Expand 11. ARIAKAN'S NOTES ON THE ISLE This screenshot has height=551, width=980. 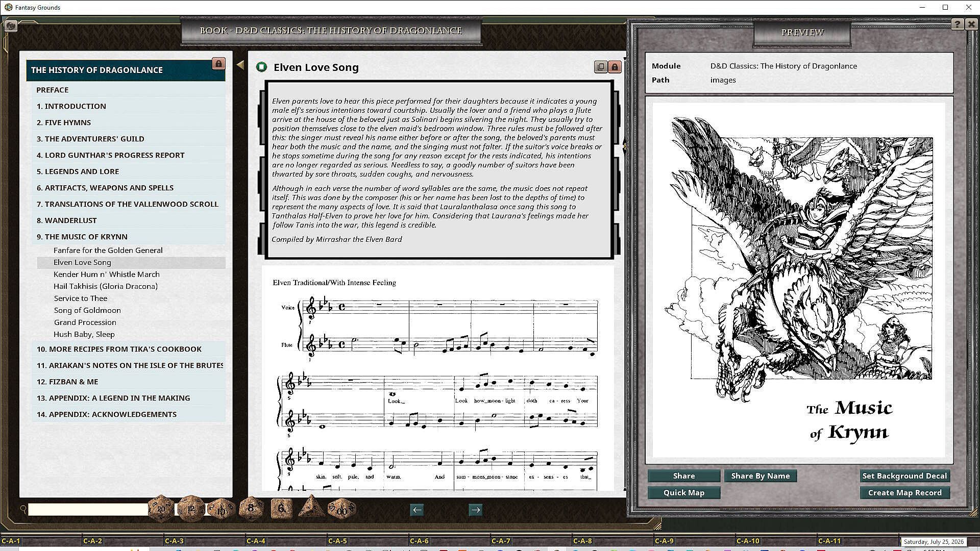point(130,365)
